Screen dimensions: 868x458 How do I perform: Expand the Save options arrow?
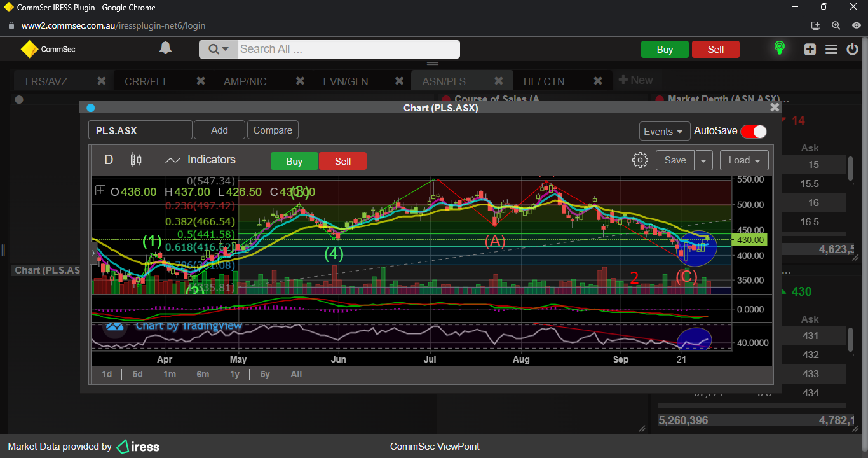tap(704, 160)
